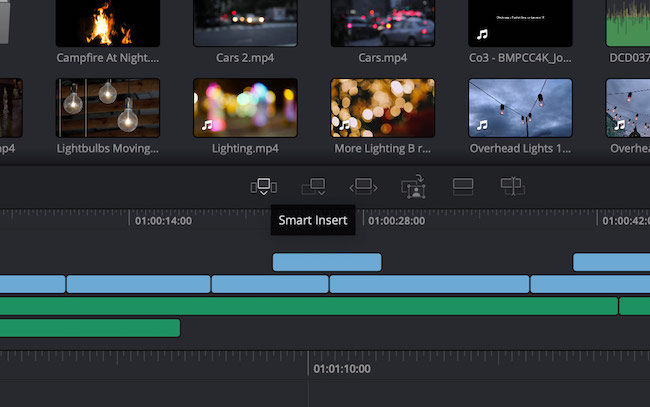Select the Campfire At Night clip thumbnail

tap(107, 22)
